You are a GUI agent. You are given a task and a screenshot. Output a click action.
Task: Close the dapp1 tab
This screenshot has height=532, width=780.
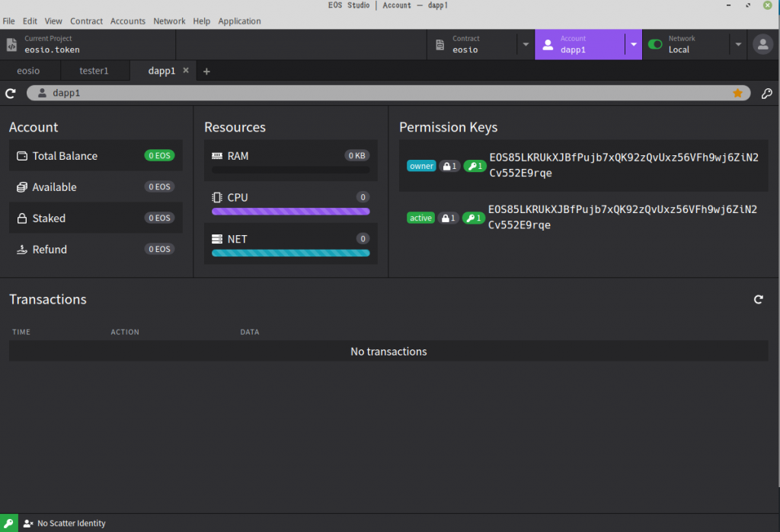point(186,71)
